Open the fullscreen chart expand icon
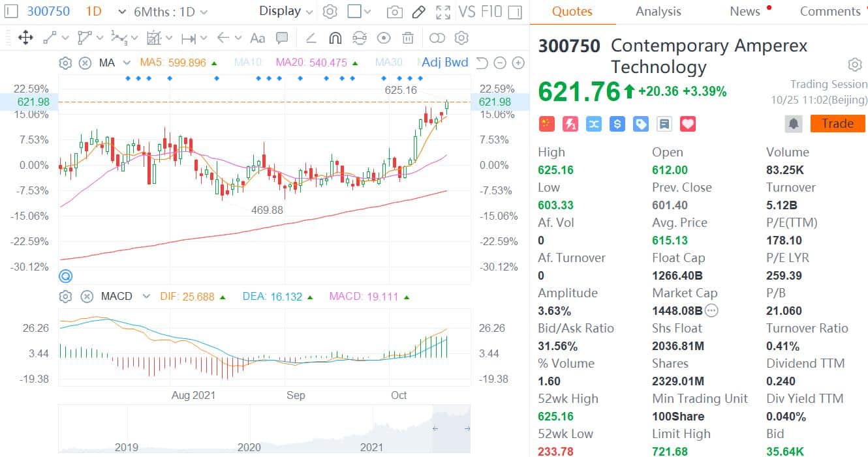Screen dimensions: 868x457 [444, 11]
